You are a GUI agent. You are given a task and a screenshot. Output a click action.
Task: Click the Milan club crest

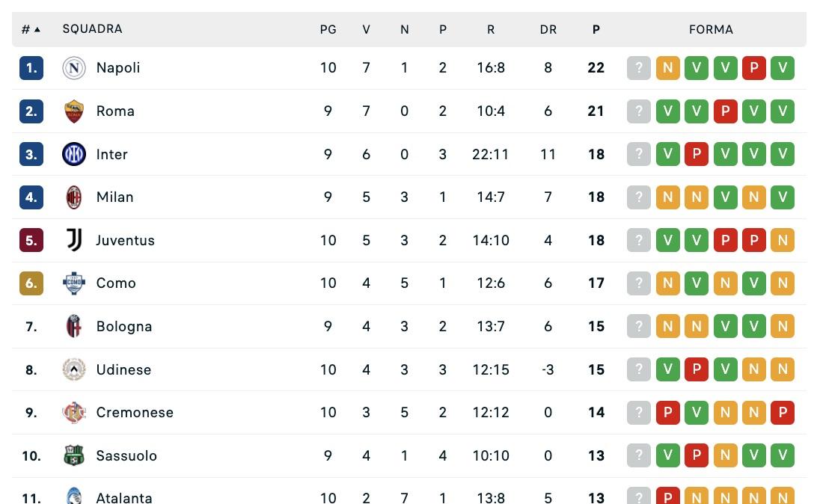(x=74, y=197)
